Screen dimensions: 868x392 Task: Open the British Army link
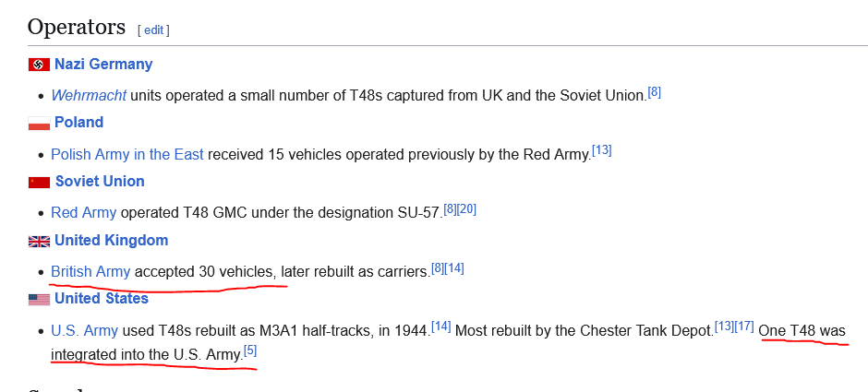[x=90, y=271]
